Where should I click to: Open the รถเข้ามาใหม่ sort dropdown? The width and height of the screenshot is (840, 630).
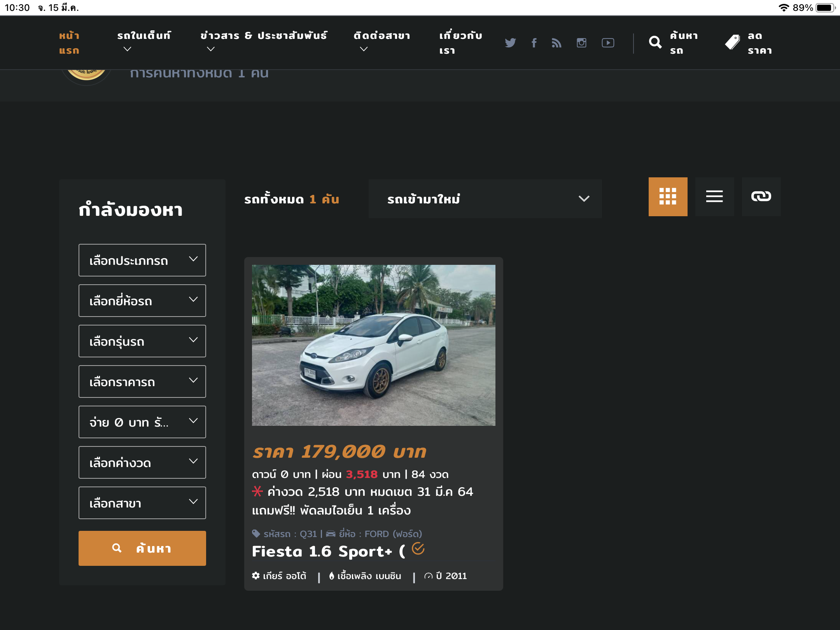coord(485,199)
